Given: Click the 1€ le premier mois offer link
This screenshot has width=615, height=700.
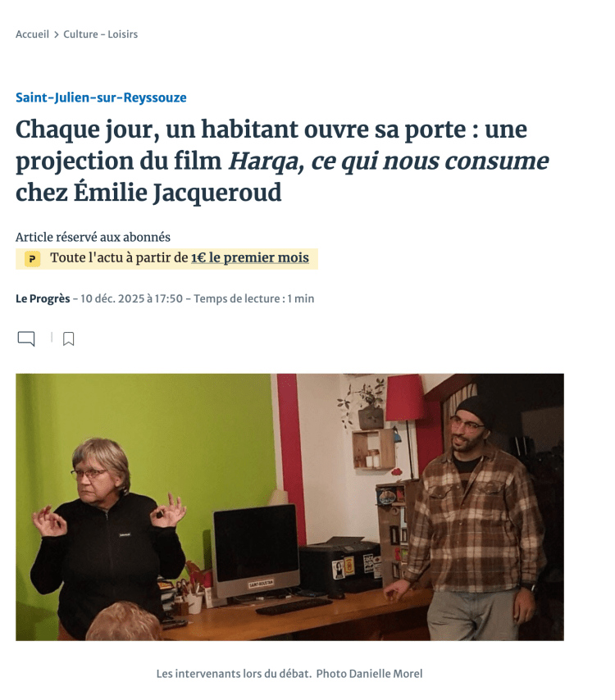Looking at the screenshot, I should 250,257.
